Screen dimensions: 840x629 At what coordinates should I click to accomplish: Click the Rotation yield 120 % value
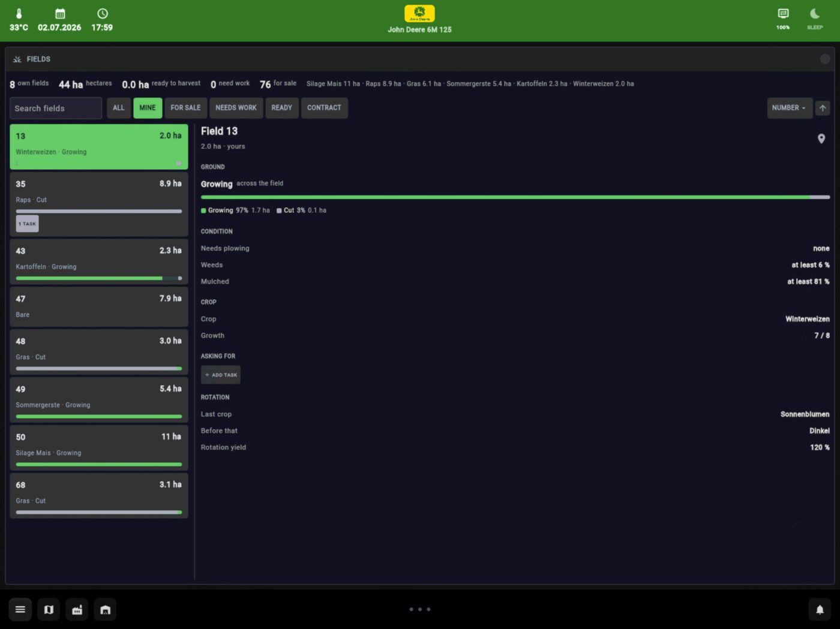[x=820, y=447]
